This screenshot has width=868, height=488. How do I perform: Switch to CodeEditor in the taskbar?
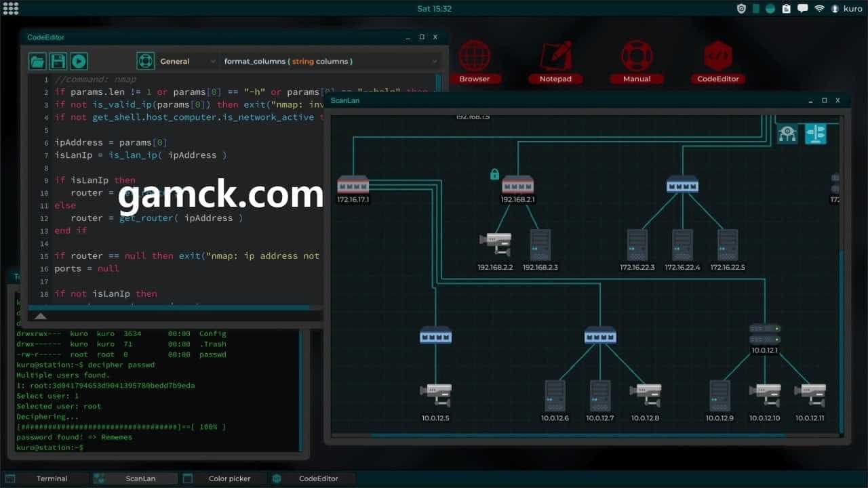[312, 479]
